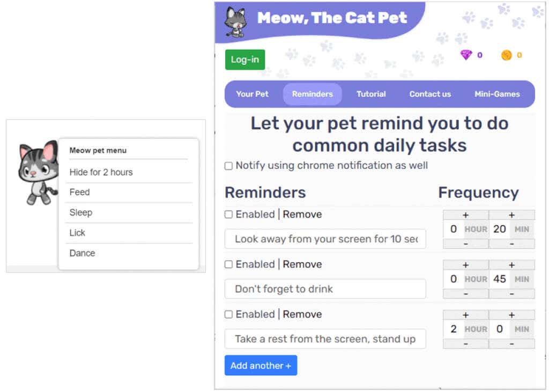
Task: Click the gold coin currency icon
Action: point(507,55)
